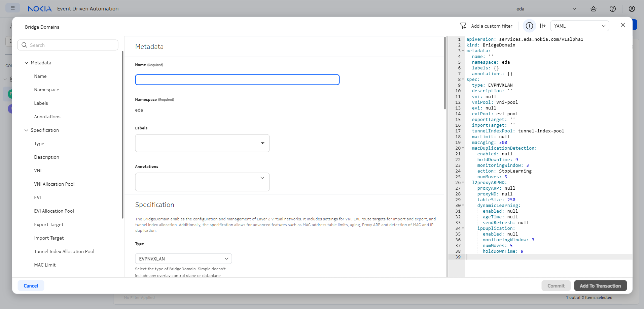
Task: Open the user account icon
Action: point(632,9)
